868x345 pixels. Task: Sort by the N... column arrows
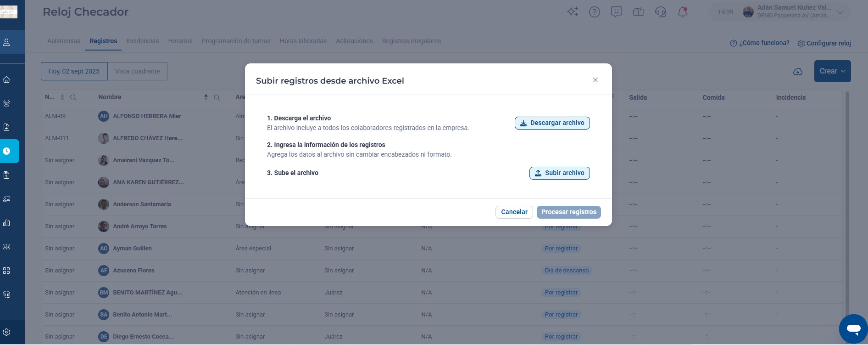[62, 97]
